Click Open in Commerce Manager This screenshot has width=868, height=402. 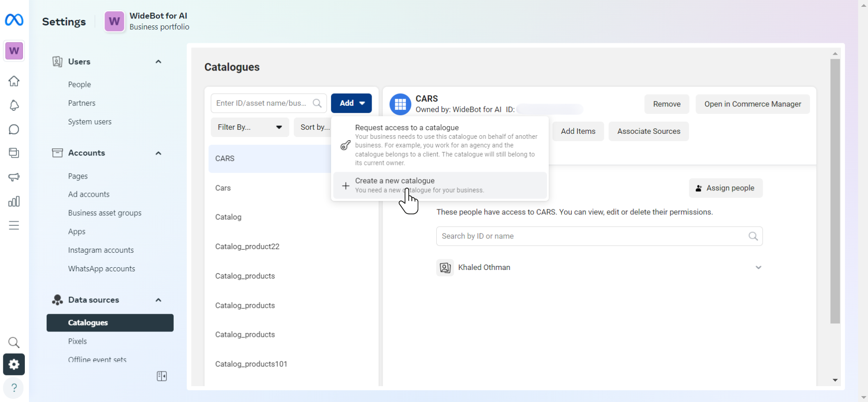coord(753,104)
